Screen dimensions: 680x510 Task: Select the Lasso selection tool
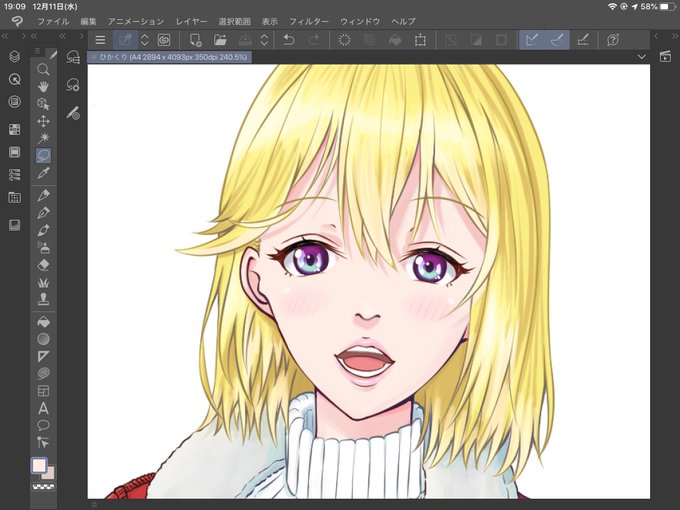pos(43,155)
